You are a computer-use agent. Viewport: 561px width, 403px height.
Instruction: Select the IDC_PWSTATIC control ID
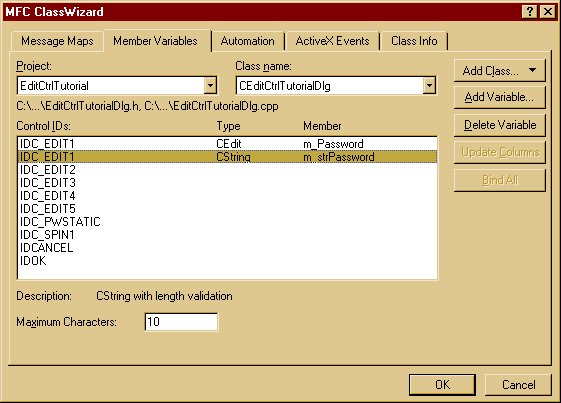[x=227, y=222]
